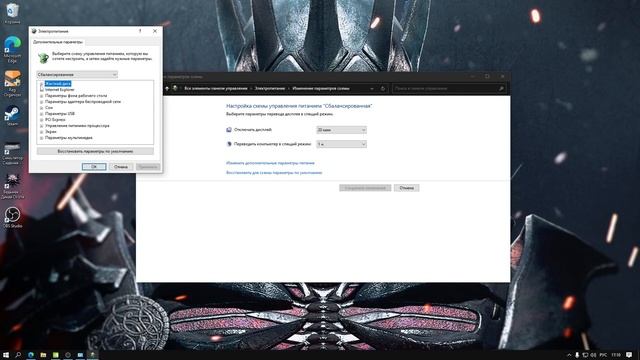640x360 pixels.
Task: Select the Параметры USB tree item text
Action: point(60,114)
